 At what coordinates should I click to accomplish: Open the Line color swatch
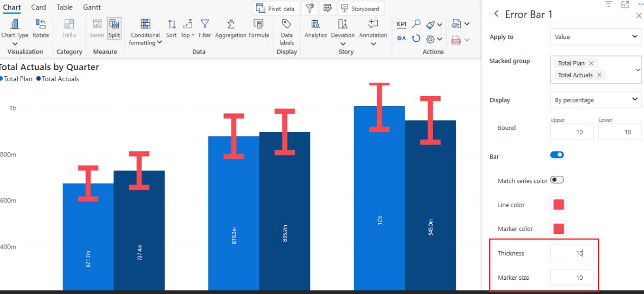[559, 205]
